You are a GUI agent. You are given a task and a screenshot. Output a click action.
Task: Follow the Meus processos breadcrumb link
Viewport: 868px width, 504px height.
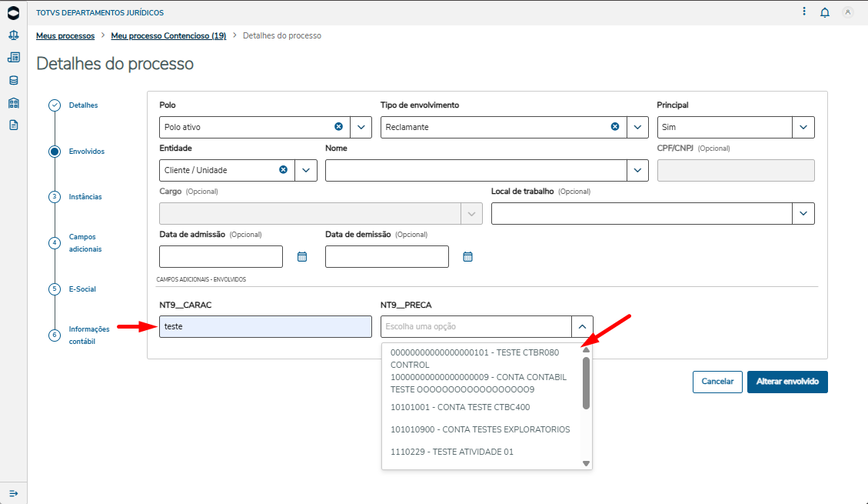pos(65,36)
